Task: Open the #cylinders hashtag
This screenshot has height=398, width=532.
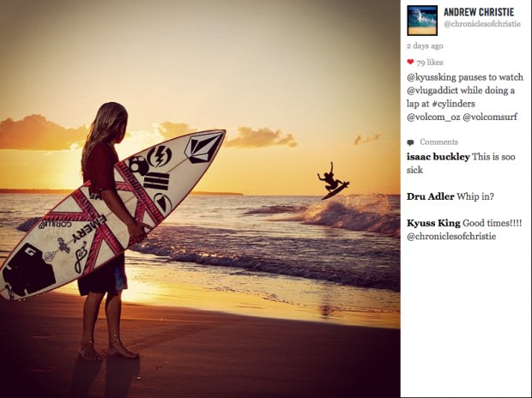Action: (x=453, y=104)
